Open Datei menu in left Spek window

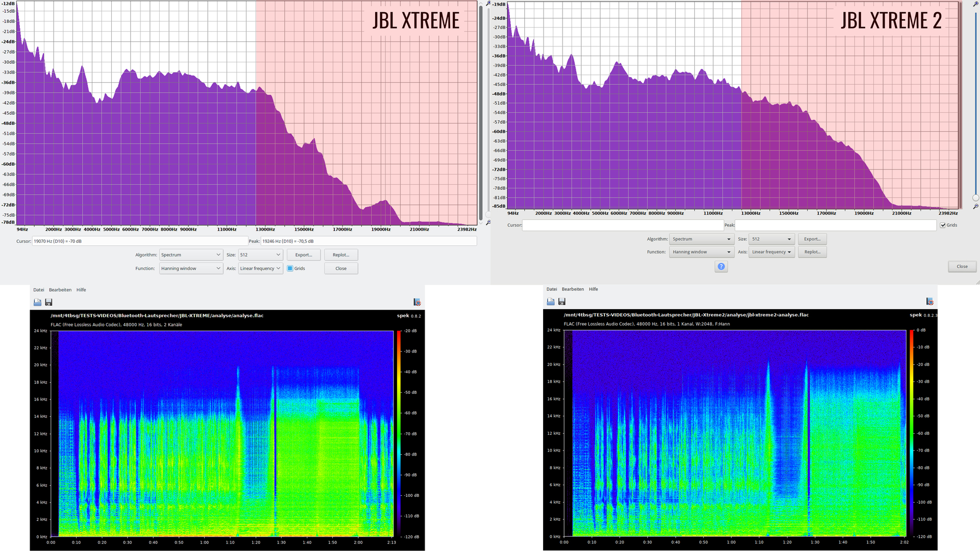(39, 290)
